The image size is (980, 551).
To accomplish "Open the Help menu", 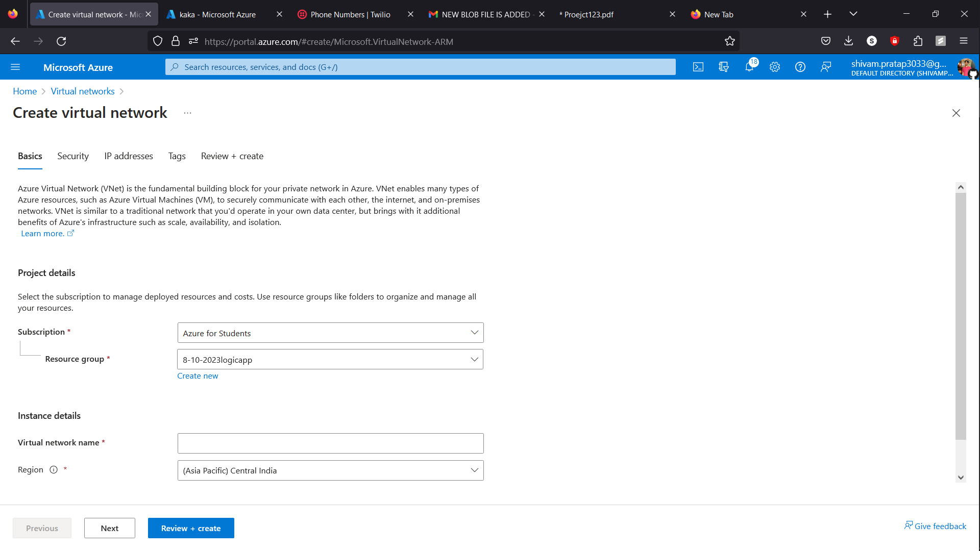I will (x=800, y=67).
